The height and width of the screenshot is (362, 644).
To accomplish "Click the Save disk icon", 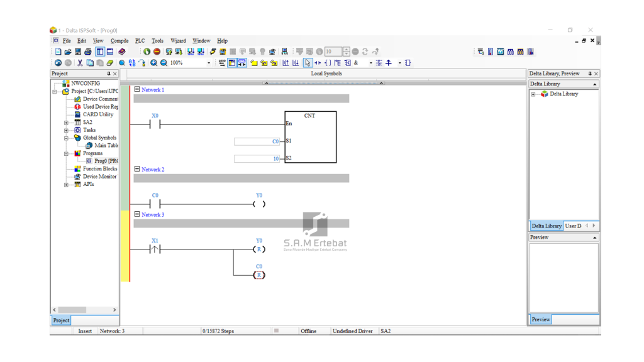I will (78, 52).
